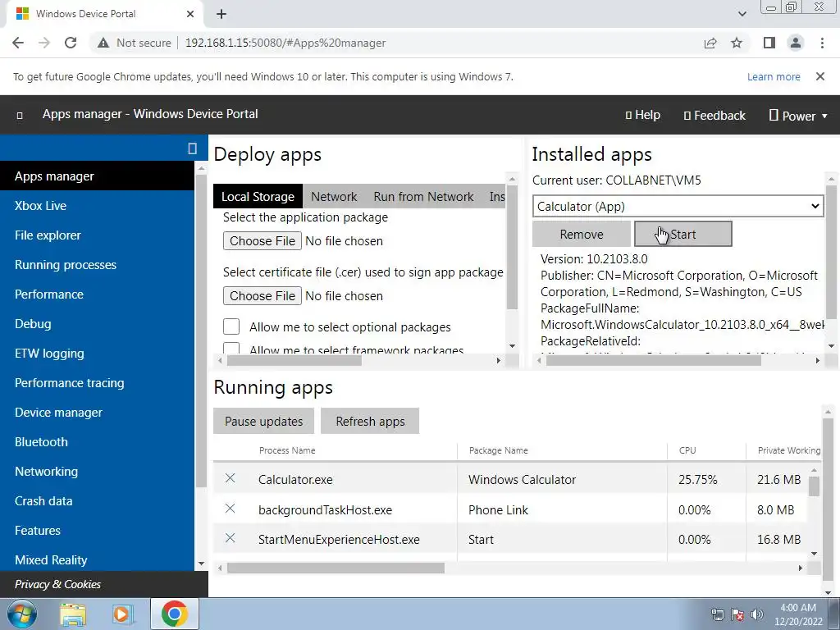Click Choose File for application package

click(x=262, y=240)
